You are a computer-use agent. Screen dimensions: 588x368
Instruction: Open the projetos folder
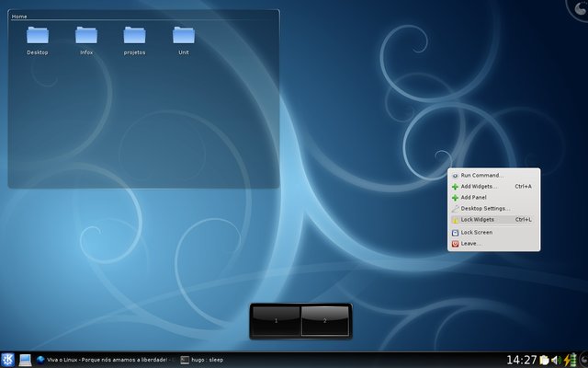[x=135, y=40]
